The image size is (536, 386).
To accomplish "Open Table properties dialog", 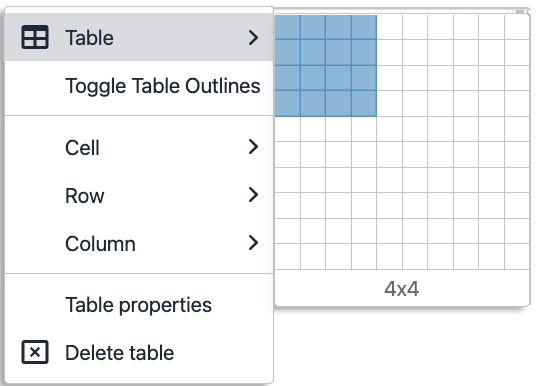I will pyautogui.click(x=139, y=305).
